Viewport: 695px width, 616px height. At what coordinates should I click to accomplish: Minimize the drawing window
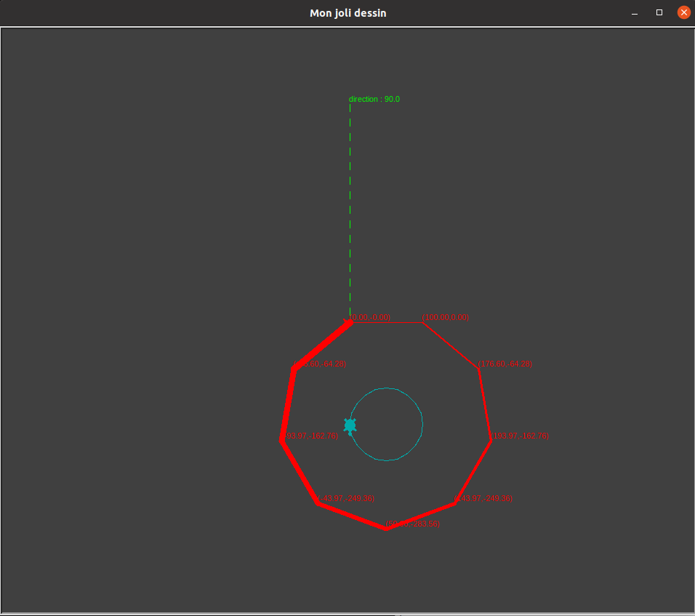(x=635, y=12)
